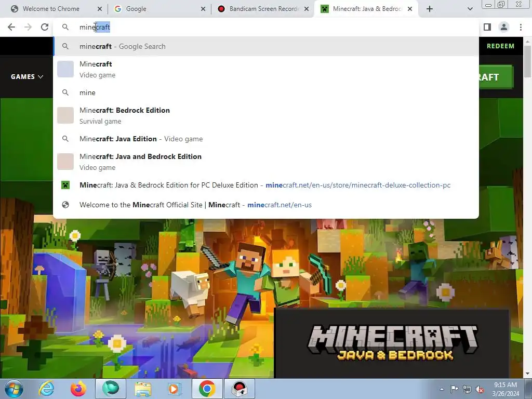Open the media player taskbar icon
The image size is (532, 399).
(x=175, y=389)
